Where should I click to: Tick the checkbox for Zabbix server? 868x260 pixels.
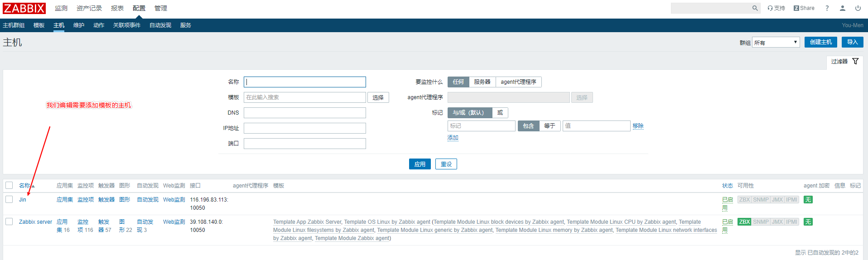[9, 221]
